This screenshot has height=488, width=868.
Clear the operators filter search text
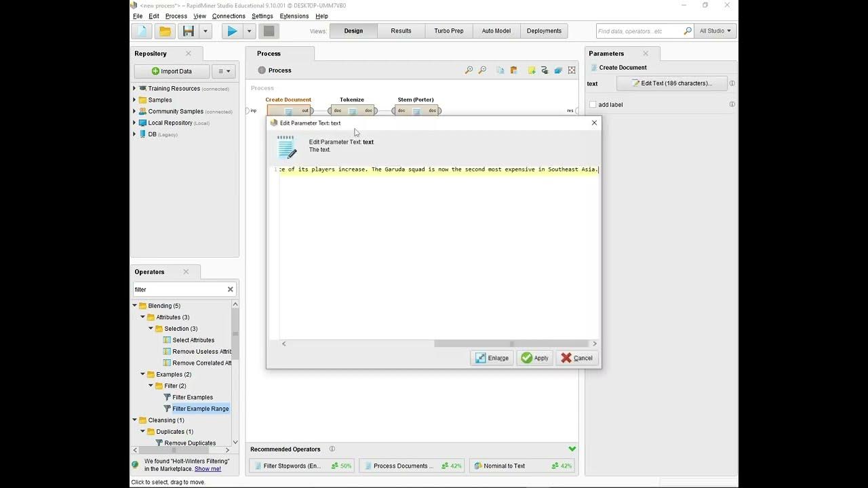[230, 289]
